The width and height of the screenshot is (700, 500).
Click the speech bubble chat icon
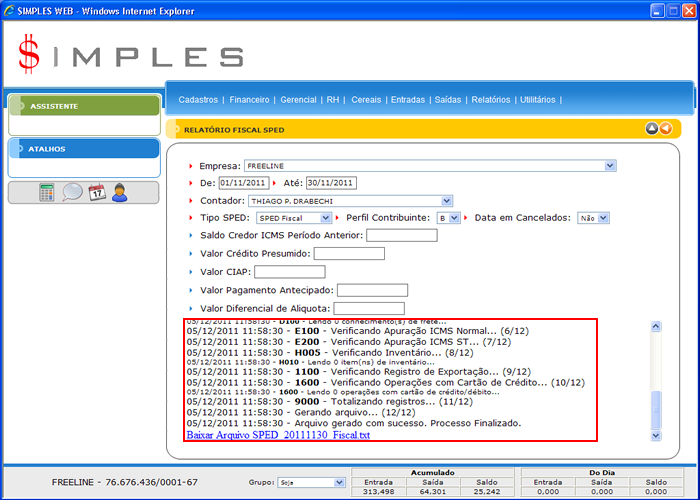click(72, 193)
